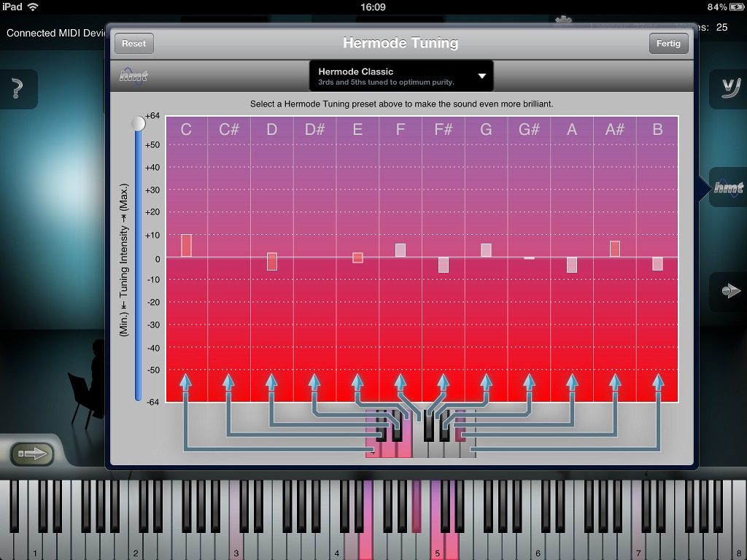
Task: Tap the blue arrow under column C
Action: coord(185,383)
